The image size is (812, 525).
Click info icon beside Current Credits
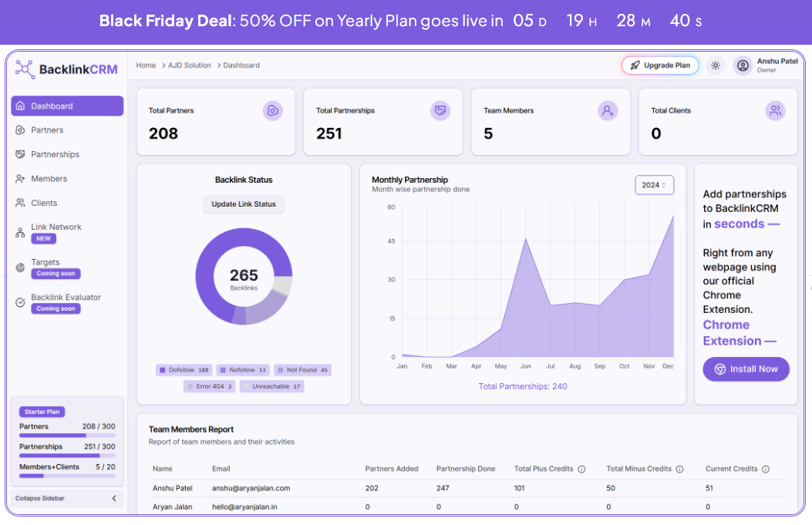point(763,469)
